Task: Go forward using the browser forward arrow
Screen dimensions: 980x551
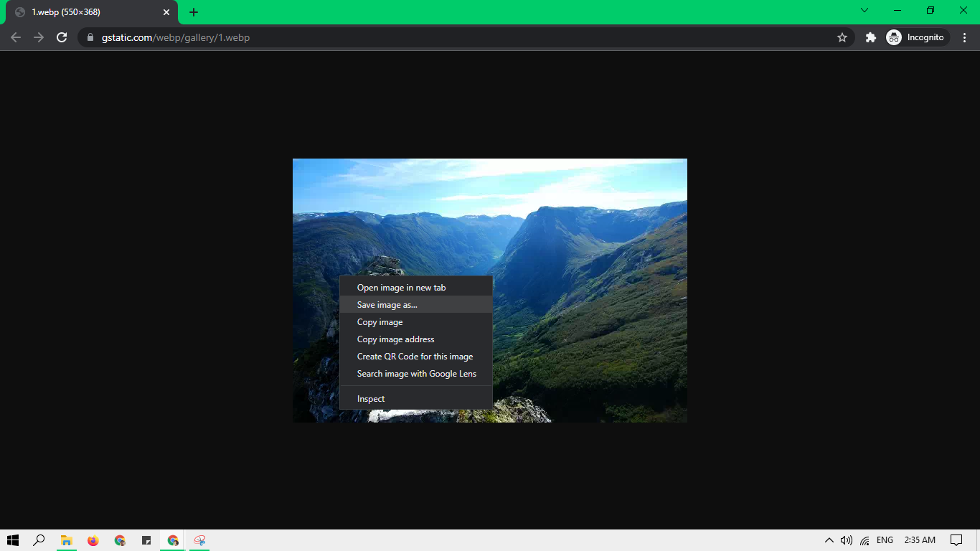Action: (x=39, y=37)
